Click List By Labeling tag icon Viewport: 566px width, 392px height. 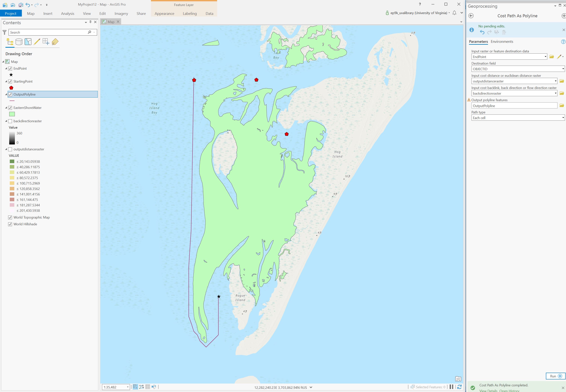(55, 42)
